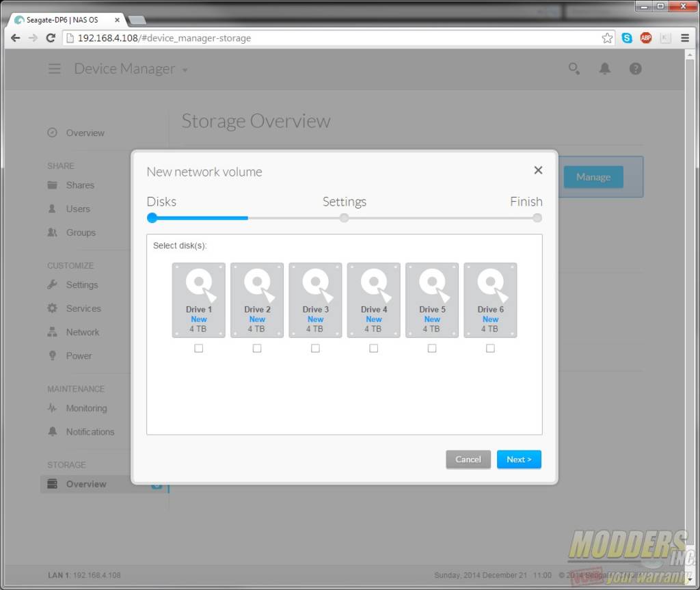
Task: Open the hamburger navigation menu icon
Action: click(55, 69)
